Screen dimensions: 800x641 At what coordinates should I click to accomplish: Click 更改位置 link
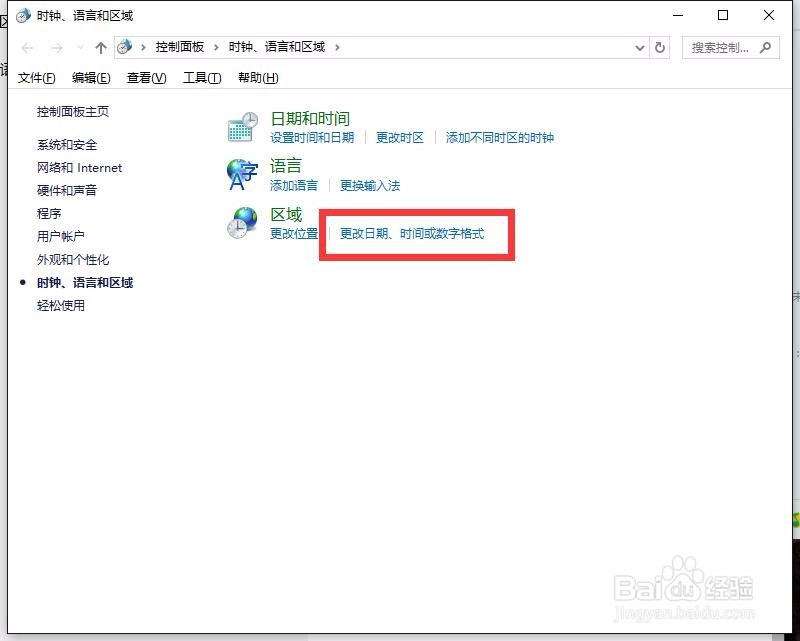tap(294, 234)
